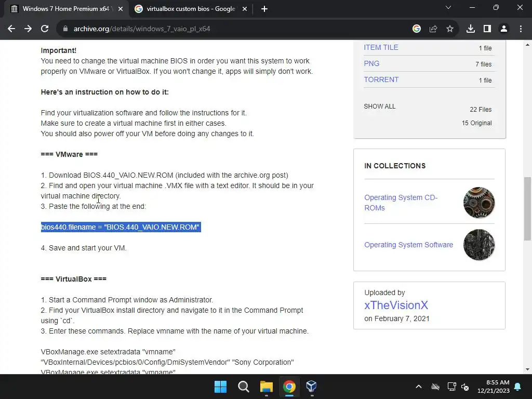The width and height of the screenshot is (532, 399).
Task: Reload the archive.org page
Action: coord(45,29)
